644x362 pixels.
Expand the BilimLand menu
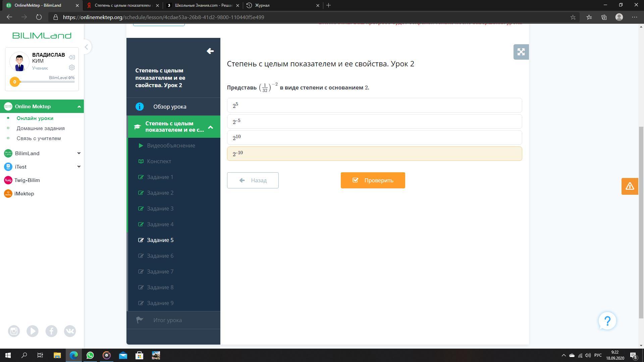79,153
